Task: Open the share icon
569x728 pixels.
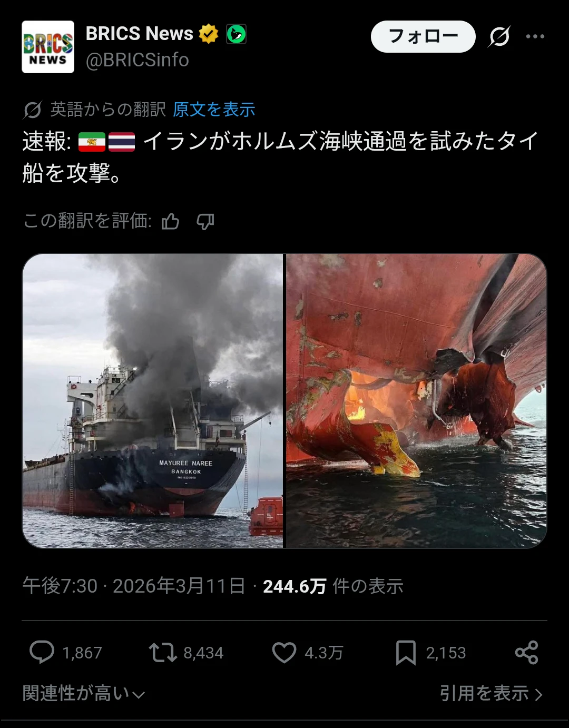Action: (x=526, y=652)
